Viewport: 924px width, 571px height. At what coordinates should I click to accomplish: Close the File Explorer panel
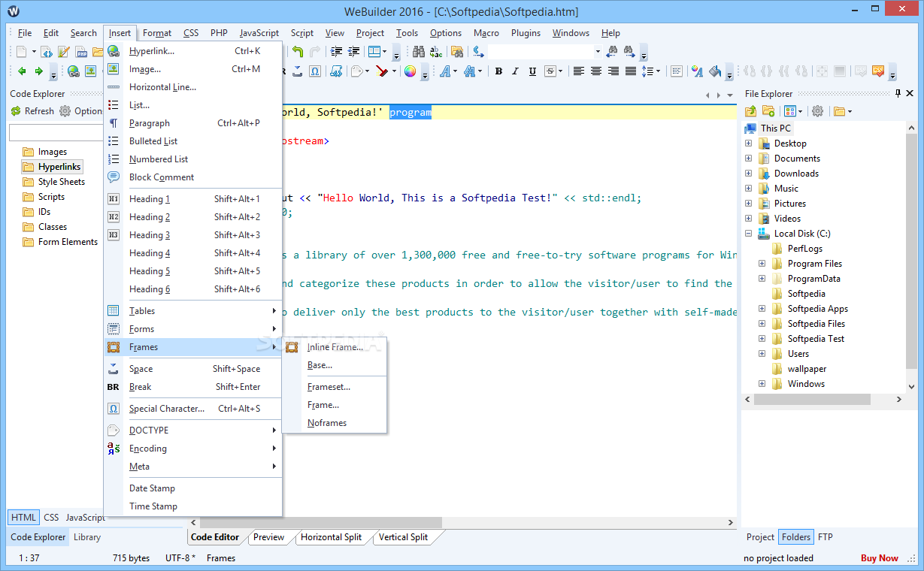[x=909, y=93]
